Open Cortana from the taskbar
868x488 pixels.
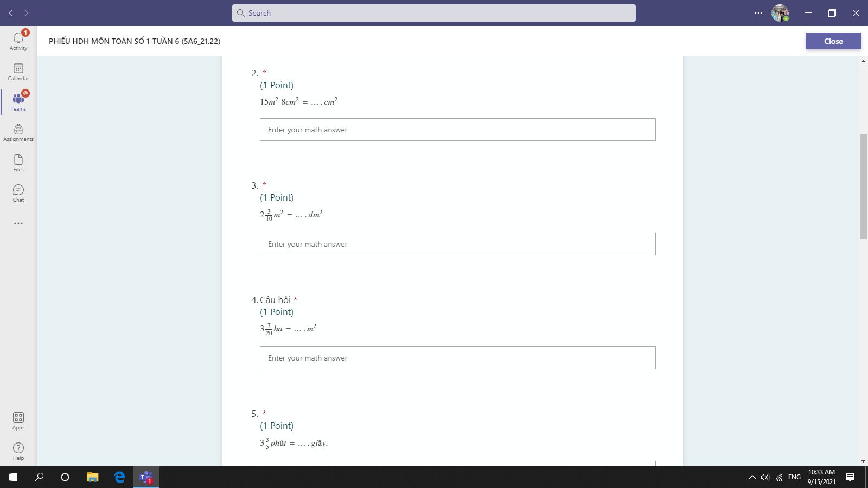coord(65,477)
